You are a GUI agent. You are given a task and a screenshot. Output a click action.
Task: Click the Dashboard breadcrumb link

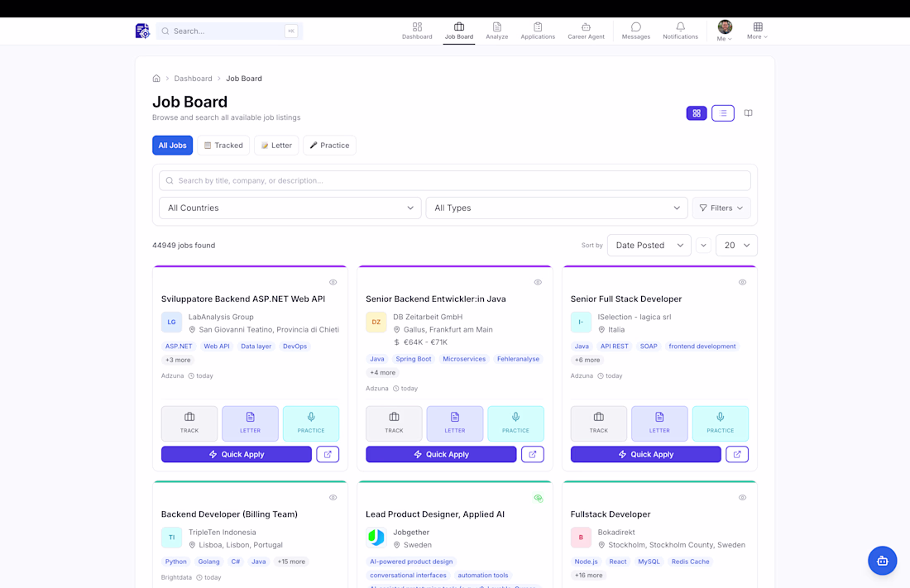[194, 79]
